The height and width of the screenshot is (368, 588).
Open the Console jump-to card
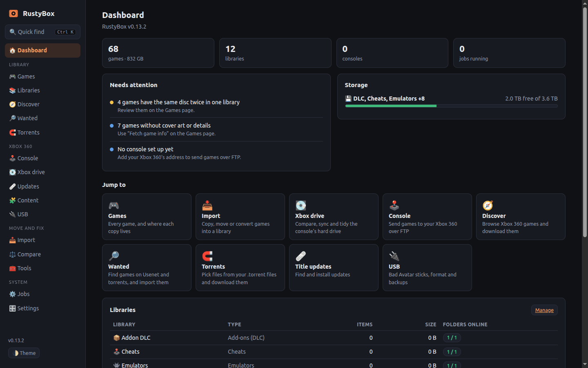point(427,217)
